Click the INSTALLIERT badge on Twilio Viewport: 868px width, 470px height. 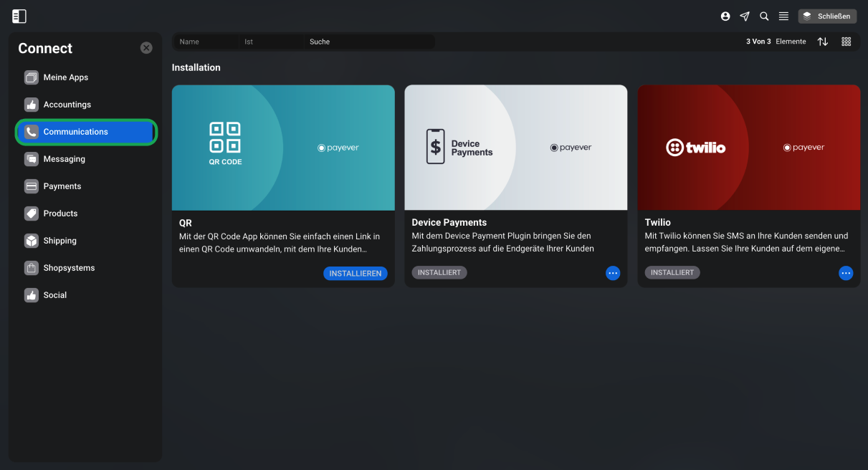click(672, 273)
